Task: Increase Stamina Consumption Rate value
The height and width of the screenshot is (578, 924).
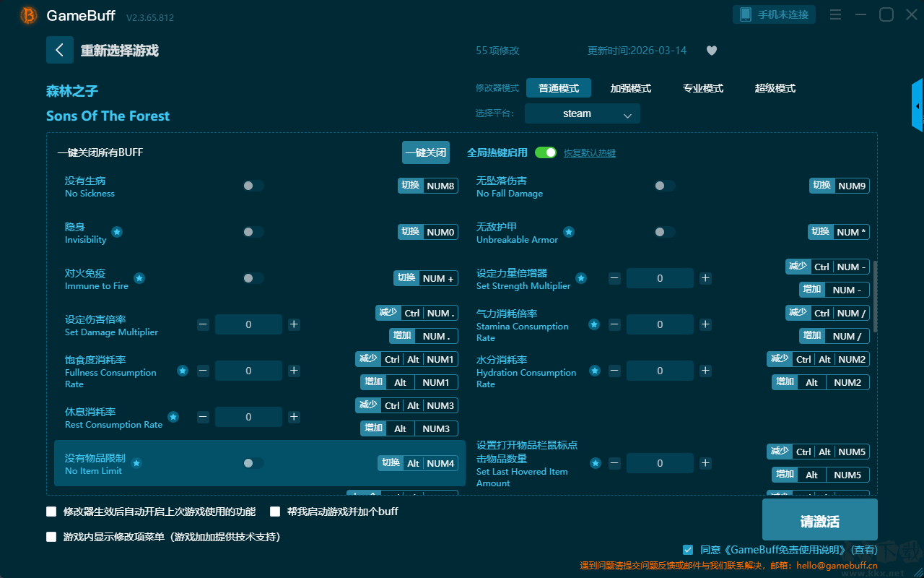Action: [705, 324]
